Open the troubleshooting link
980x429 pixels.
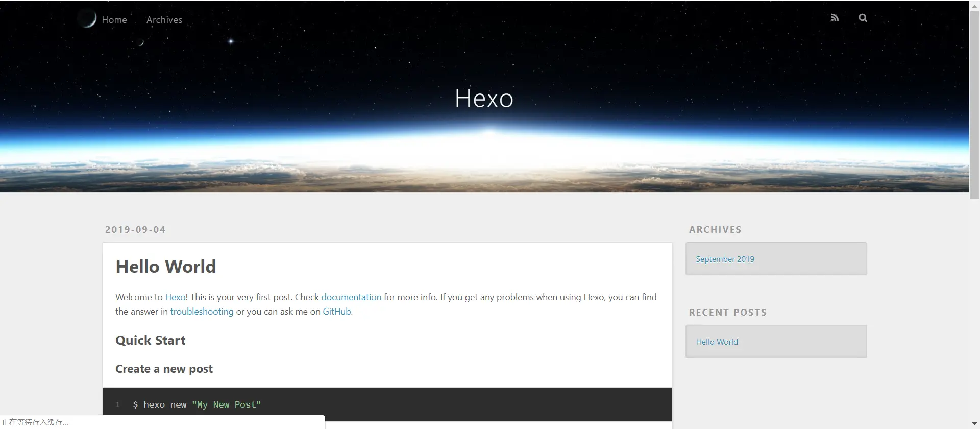click(202, 312)
